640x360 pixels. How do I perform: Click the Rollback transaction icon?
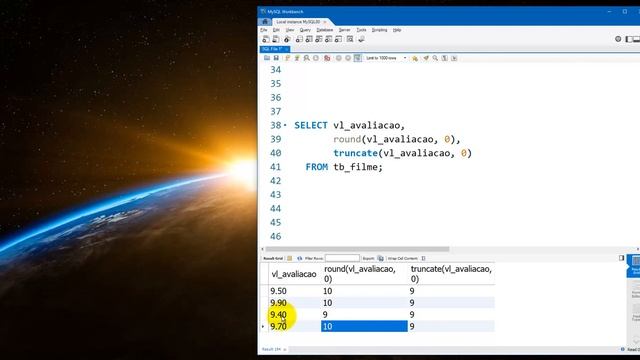(348, 58)
